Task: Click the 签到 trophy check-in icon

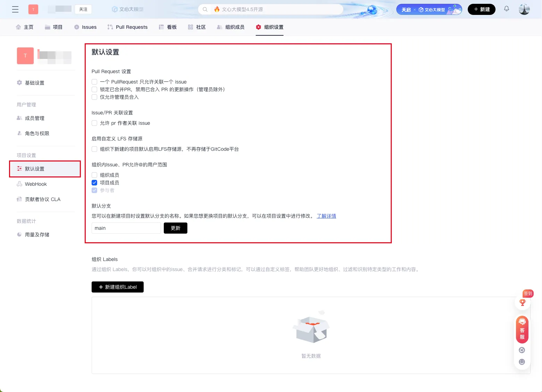Action: point(523,302)
